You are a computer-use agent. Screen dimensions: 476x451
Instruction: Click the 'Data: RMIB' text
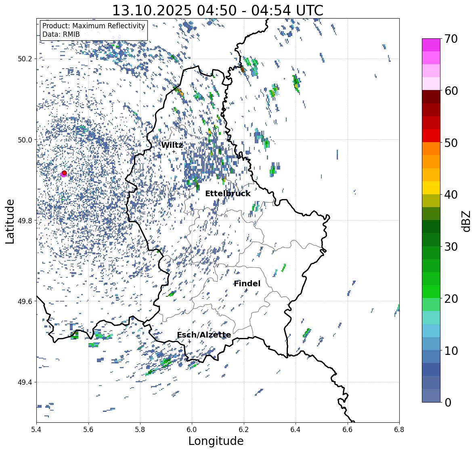(61, 34)
